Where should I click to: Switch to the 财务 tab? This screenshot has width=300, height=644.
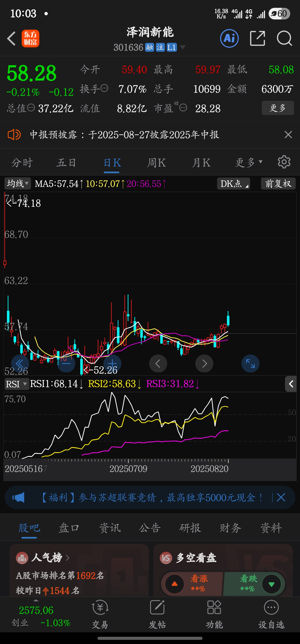coord(231,527)
